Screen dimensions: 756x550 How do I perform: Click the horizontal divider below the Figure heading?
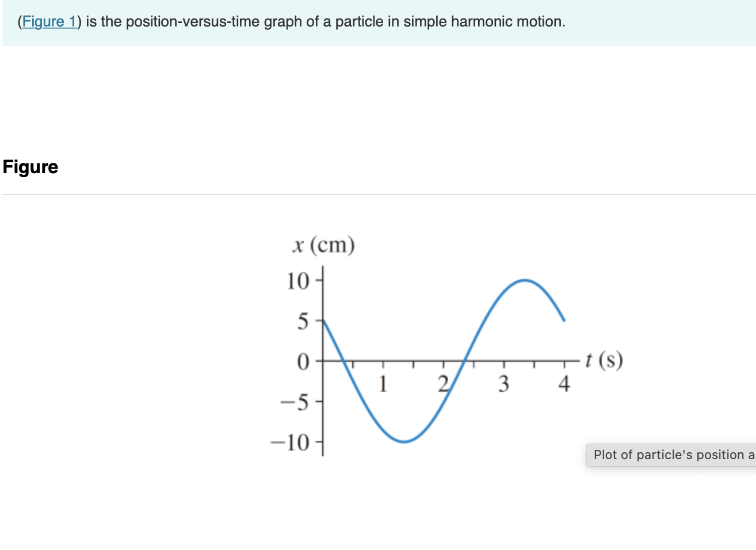[378, 194]
